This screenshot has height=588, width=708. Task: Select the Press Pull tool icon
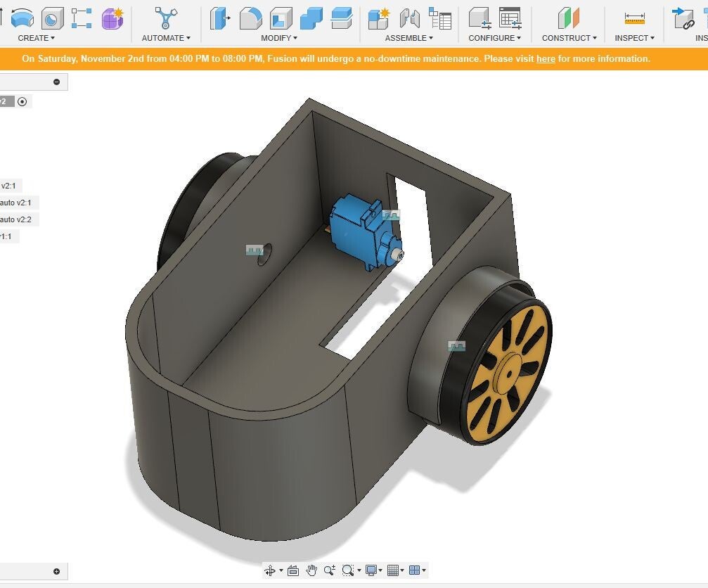click(220, 18)
